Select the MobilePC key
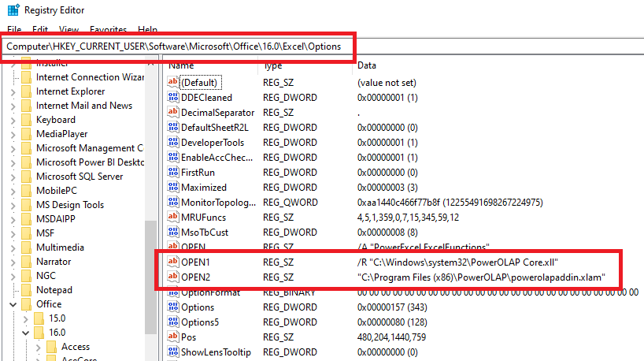644x361 pixels. tap(56, 191)
